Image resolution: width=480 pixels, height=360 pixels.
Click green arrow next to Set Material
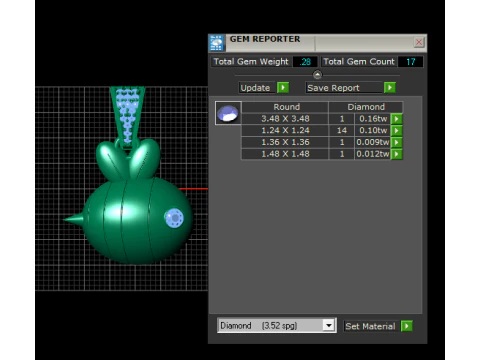407,326
